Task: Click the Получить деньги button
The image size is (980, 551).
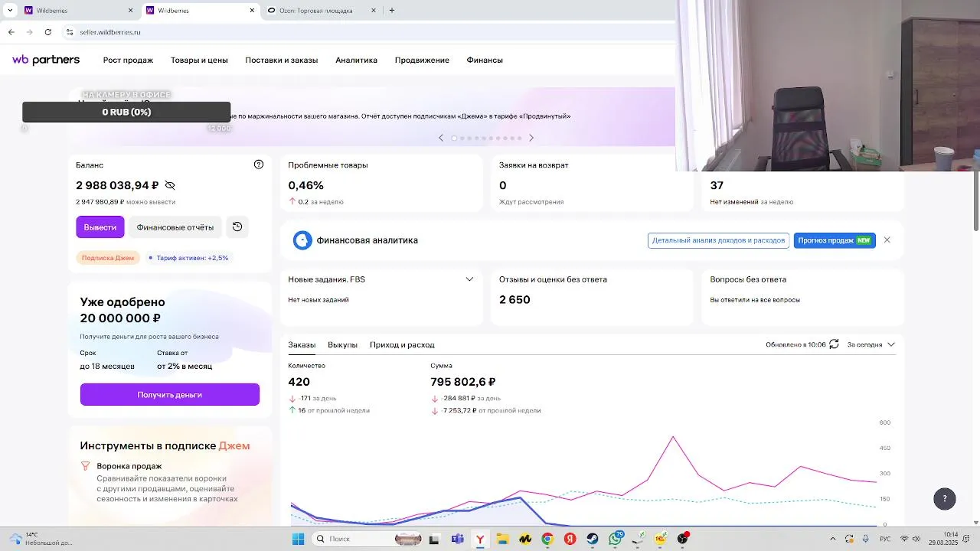Action: tap(170, 394)
